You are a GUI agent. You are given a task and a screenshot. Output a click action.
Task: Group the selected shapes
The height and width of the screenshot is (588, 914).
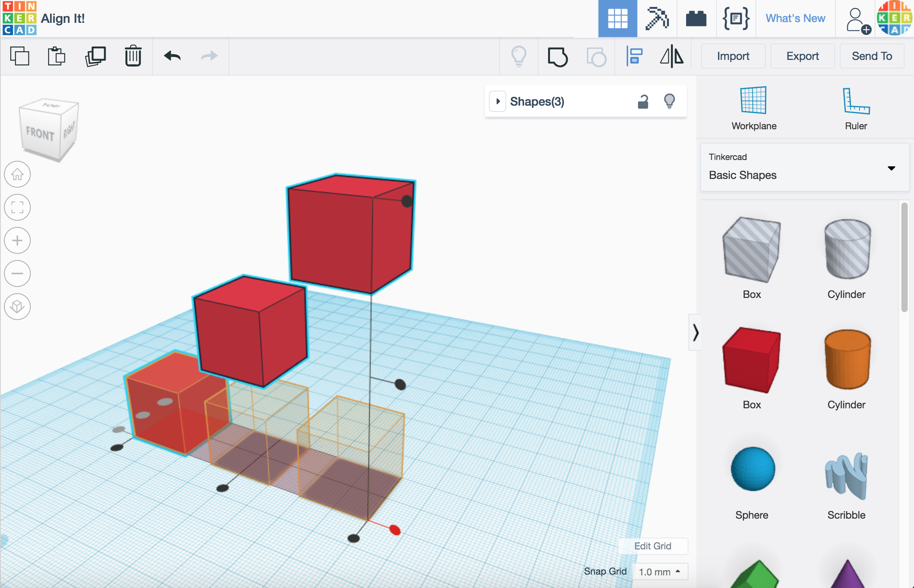click(x=558, y=57)
